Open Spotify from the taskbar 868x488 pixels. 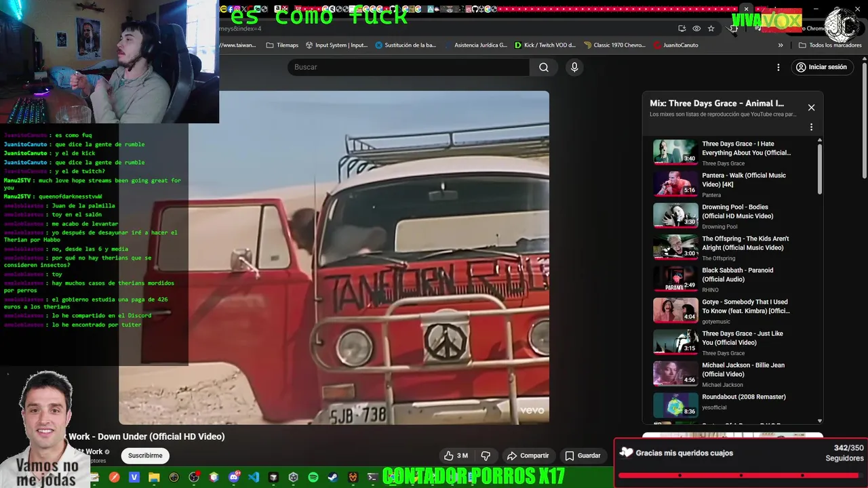(313, 478)
